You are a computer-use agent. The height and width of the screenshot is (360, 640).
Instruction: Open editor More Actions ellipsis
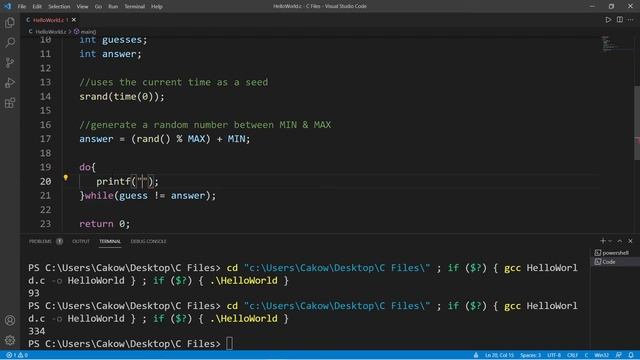pyautogui.click(x=631, y=20)
